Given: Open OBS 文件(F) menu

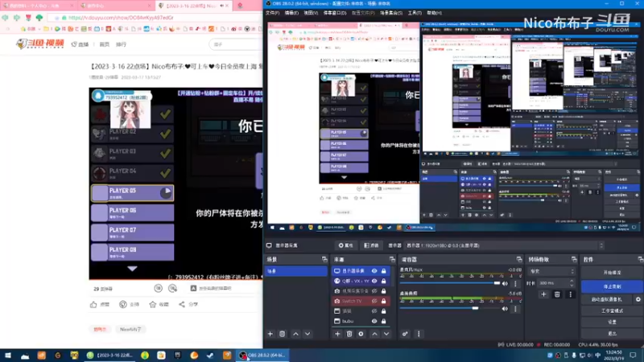Looking at the screenshot, I should 272,13.
